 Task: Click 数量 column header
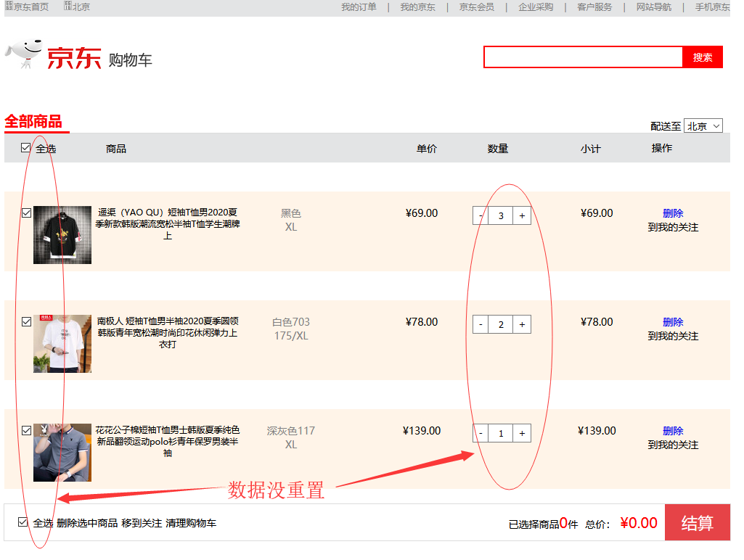pos(498,149)
